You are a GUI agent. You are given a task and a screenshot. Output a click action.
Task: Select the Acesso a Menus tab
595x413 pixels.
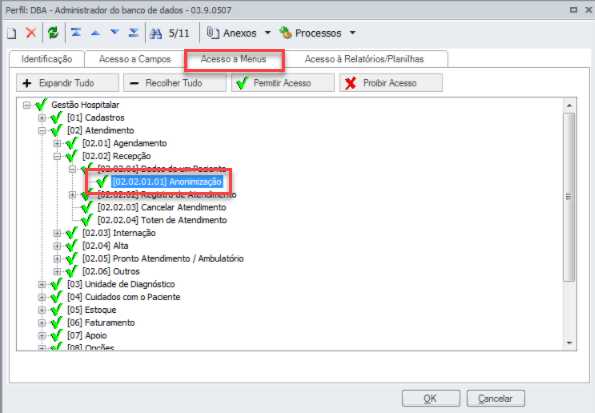[x=234, y=59]
